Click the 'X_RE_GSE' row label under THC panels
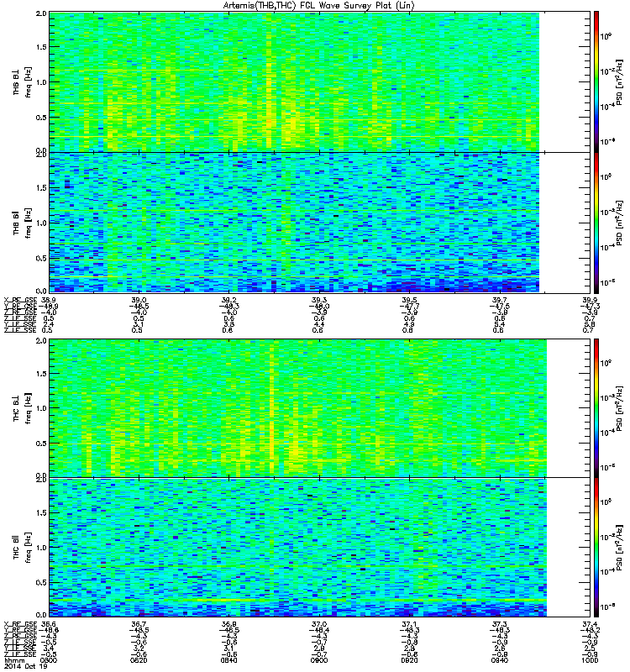The width and height of the screenshot is (630, 672). point(20,624)
